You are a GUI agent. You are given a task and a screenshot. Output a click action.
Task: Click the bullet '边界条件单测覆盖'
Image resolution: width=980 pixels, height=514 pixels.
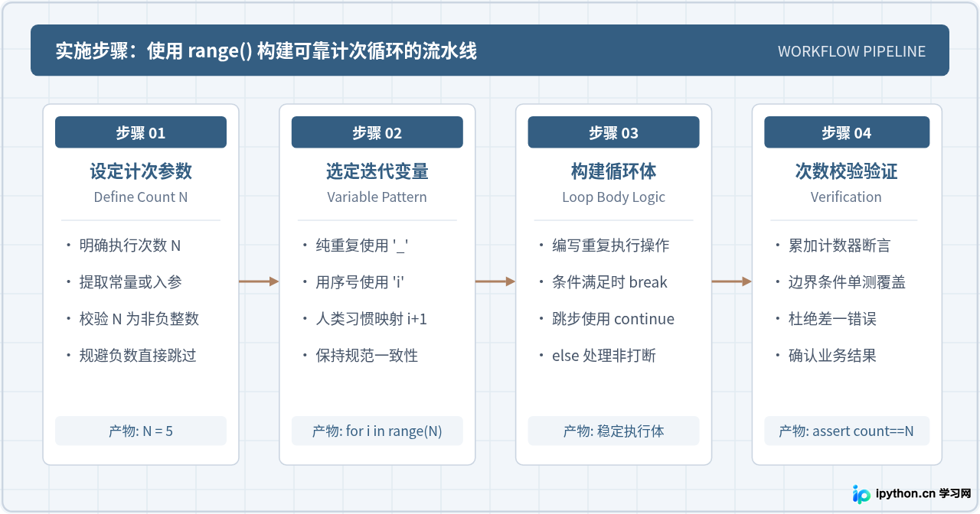point(847,282)
